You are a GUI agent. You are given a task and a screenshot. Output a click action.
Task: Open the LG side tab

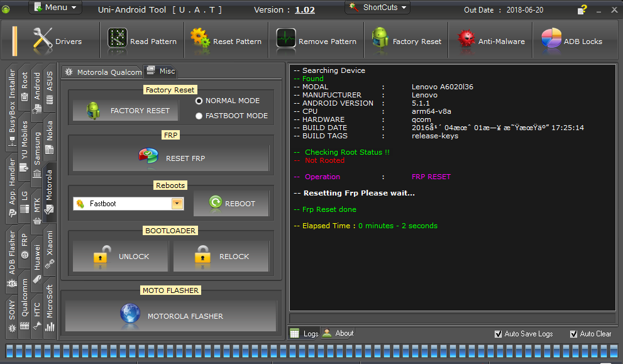(25, 202)
